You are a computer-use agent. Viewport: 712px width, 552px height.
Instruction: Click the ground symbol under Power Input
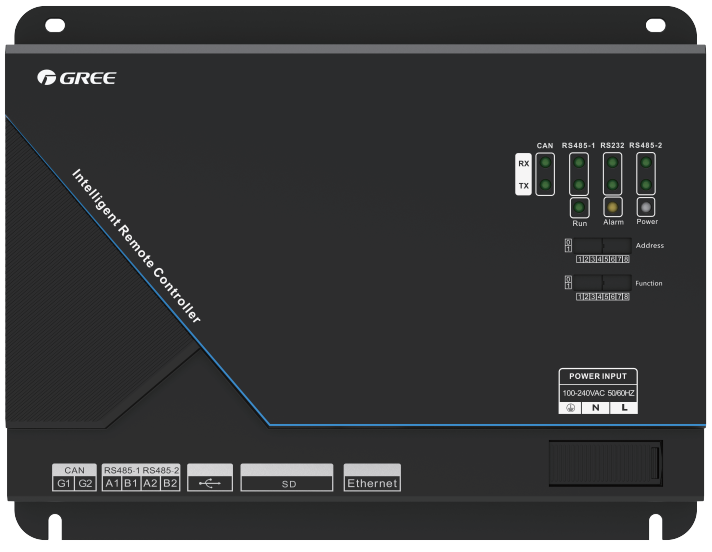pos(569,407)
